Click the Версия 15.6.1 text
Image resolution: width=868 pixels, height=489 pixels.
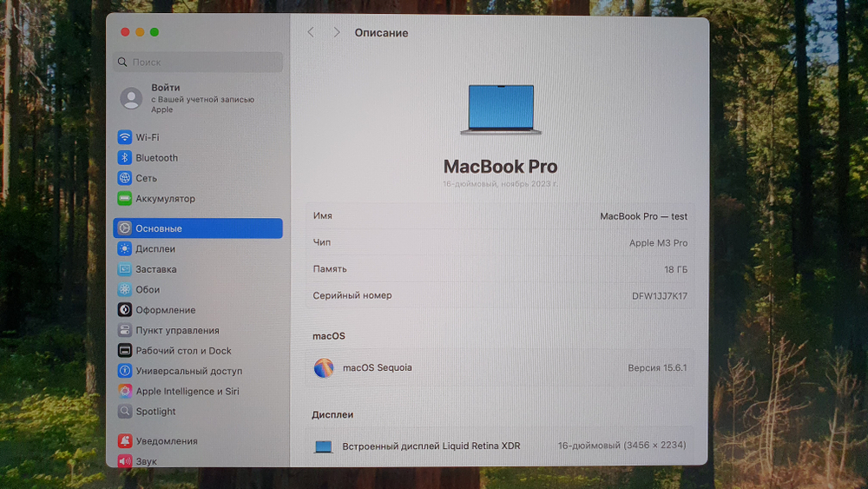(x=657, y=367)
